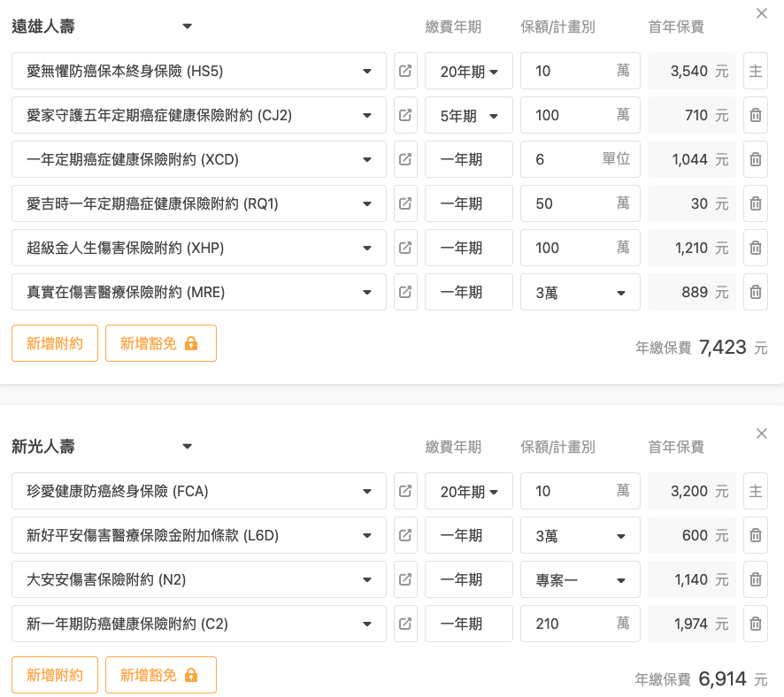
Task: Expand the 遠雄人壽 company dropdown
Action: (187, 27)
